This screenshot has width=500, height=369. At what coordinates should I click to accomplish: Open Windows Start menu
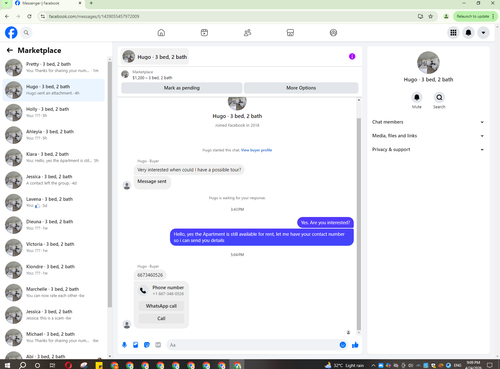(x=7, y=365)
